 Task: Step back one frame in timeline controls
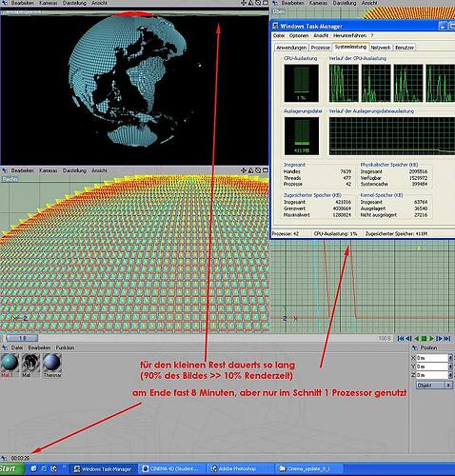408,339
